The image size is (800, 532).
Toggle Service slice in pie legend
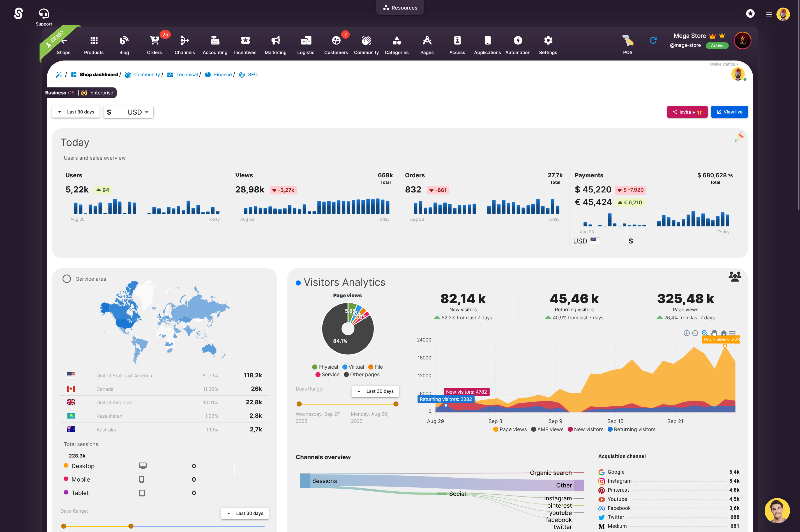327,374
